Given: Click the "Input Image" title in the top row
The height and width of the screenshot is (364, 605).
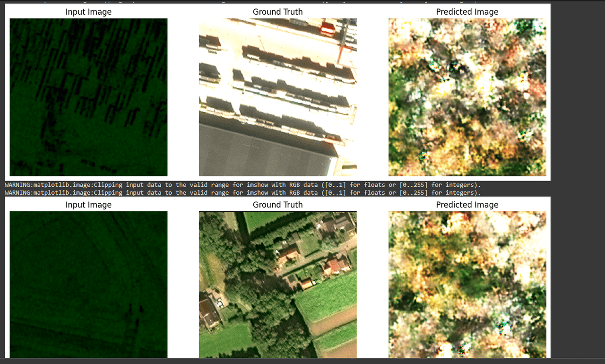Looking at the screenshot, I should 88,12.
